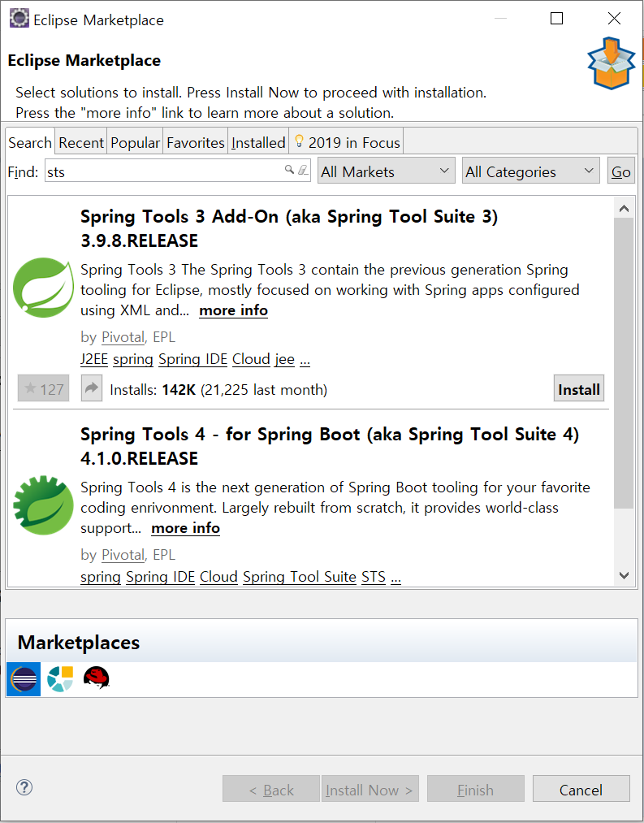
Task: Click the Pivotal link under Spring Tools 4
Action: [123, 555]
